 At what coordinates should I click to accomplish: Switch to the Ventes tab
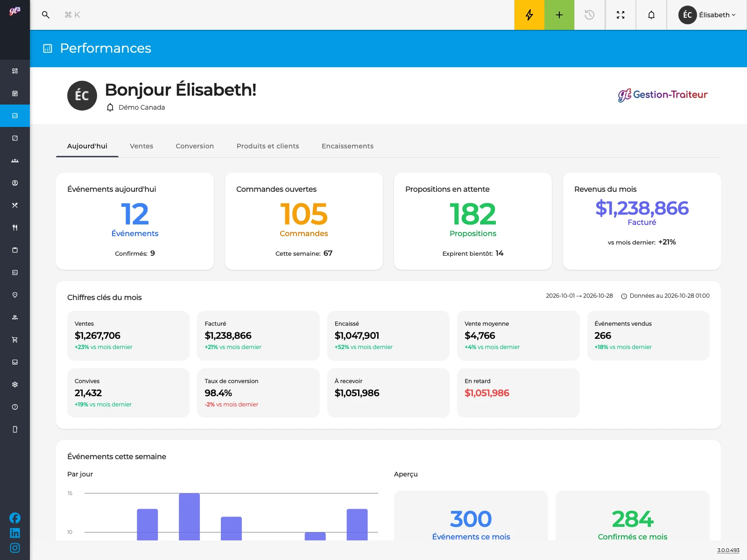coord(141,146)
